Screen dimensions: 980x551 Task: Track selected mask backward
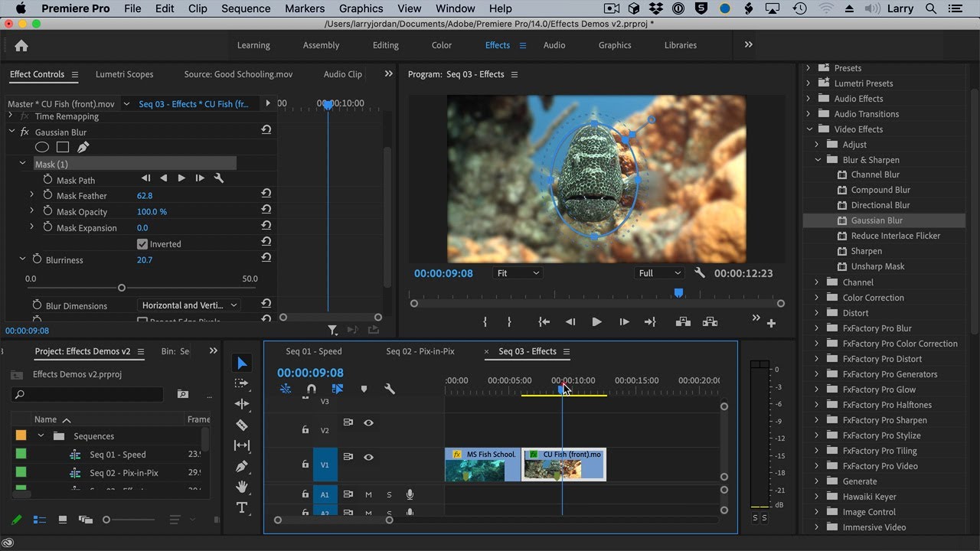(x=163, y=178)
